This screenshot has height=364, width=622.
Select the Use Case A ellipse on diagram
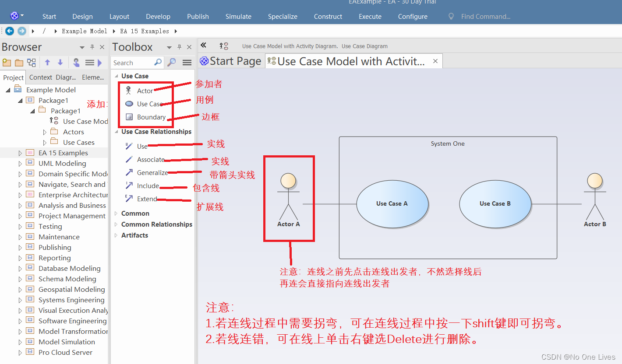[392, 203]
